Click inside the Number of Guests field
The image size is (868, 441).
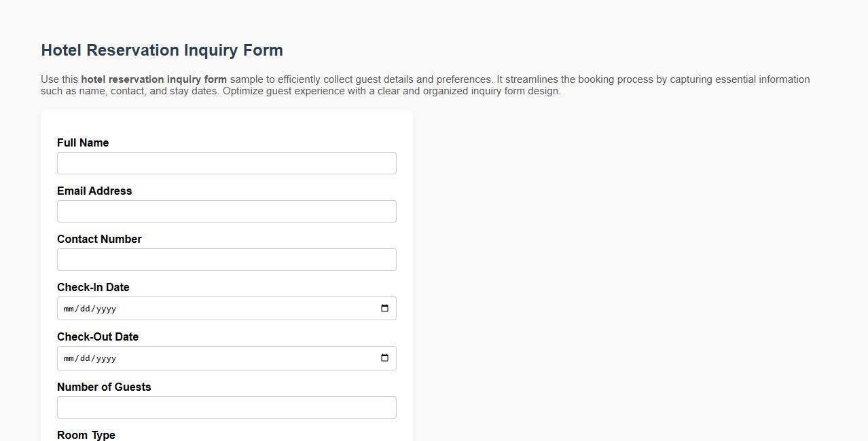tap(226, 407)
